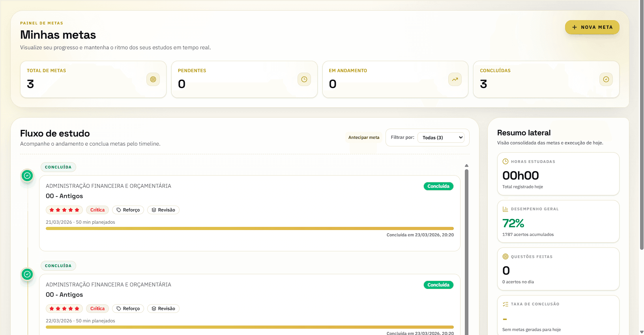
Task: Click the first green timeline check marker
Action: tap(27, 176)
